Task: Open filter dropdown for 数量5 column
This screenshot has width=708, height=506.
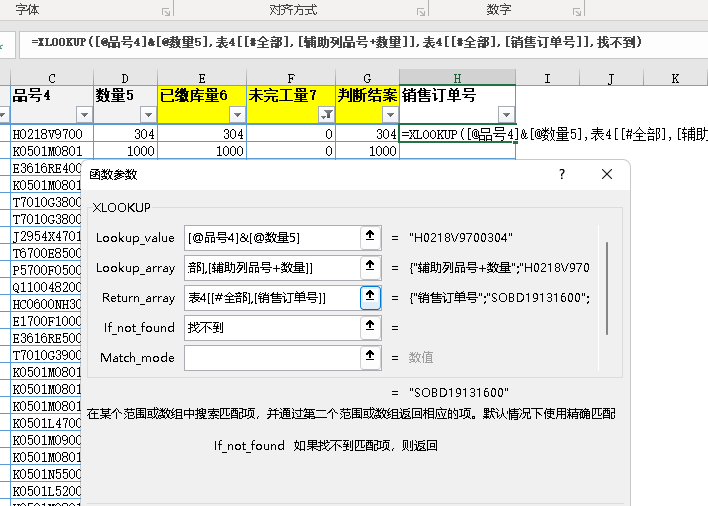Action: 148,115
